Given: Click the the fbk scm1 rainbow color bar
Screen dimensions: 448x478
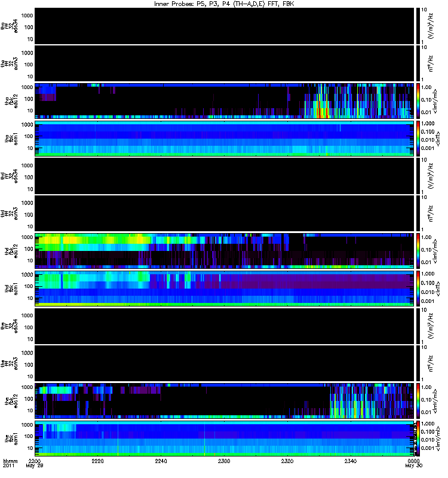Looking at the screenshot, I should tap(418, 439).
